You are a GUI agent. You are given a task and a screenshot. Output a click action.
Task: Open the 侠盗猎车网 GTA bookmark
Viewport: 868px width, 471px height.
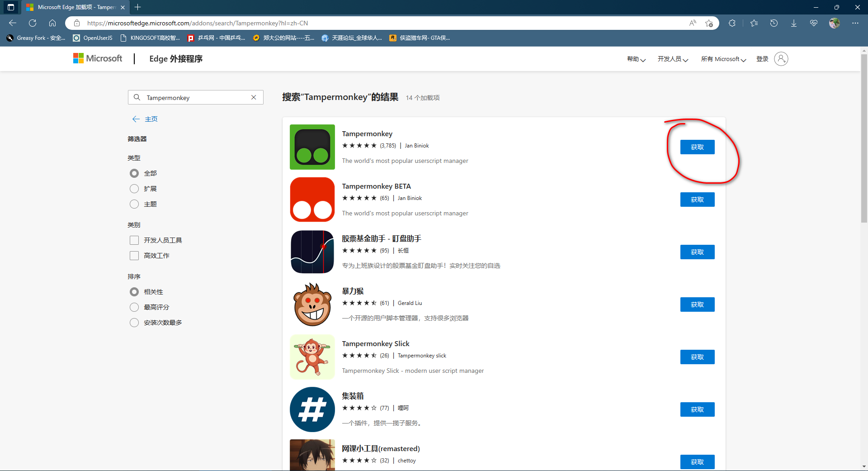(x=420, y=38)
